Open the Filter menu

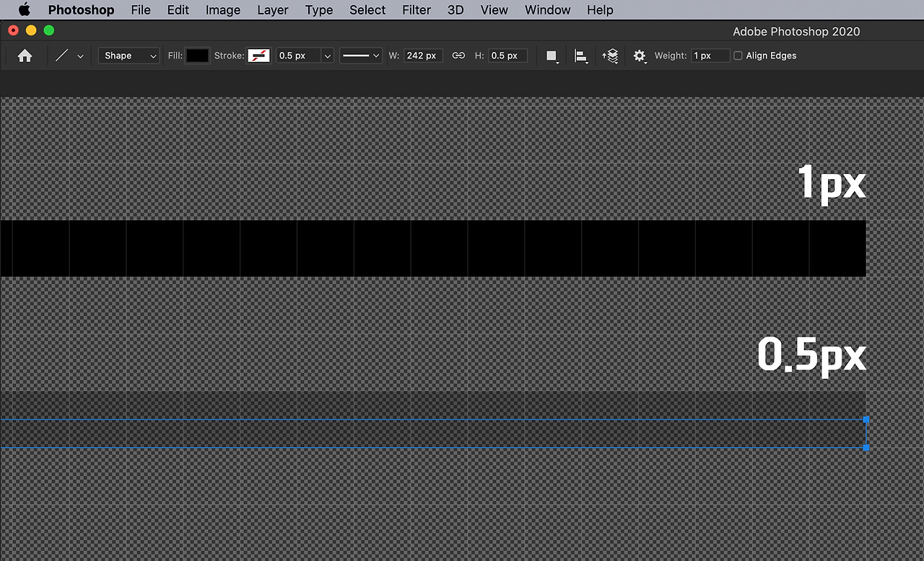[417, 10]
